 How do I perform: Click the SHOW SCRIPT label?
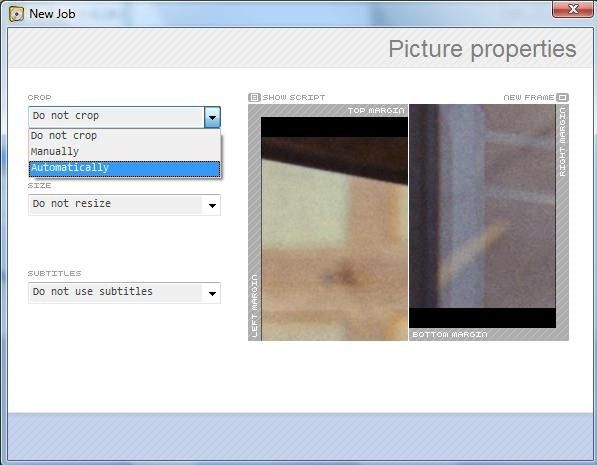(294, 97)
